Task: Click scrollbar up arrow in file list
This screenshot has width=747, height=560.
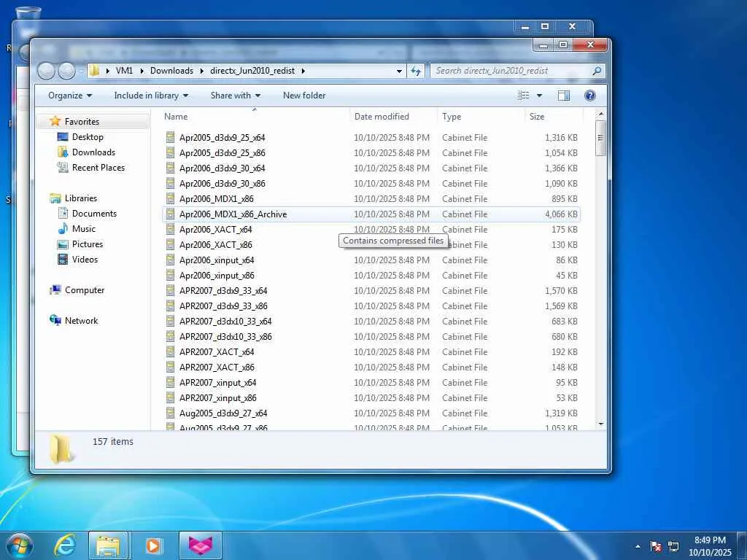Action: point(601,114)
